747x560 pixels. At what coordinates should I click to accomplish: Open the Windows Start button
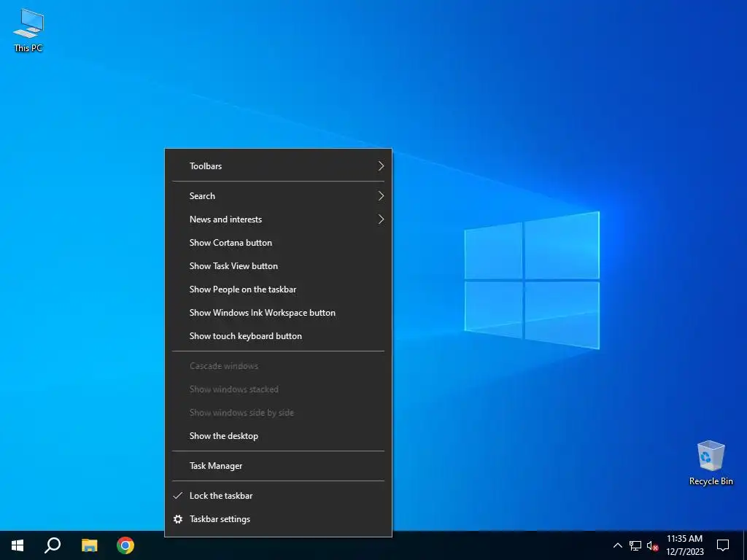tap(18, 545)
